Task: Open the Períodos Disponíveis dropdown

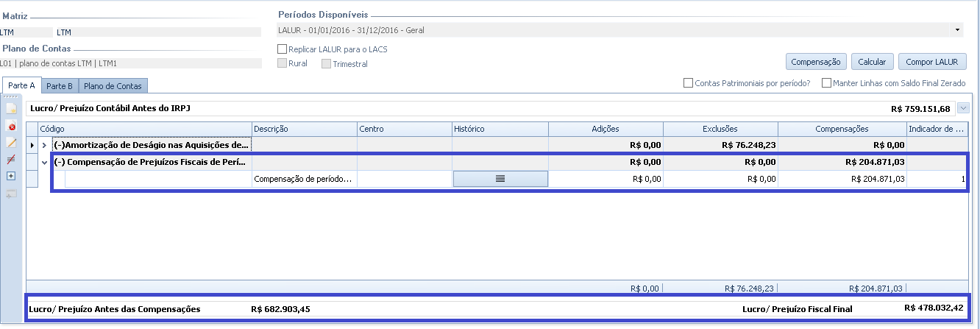Action: click(x=958, y=30)
